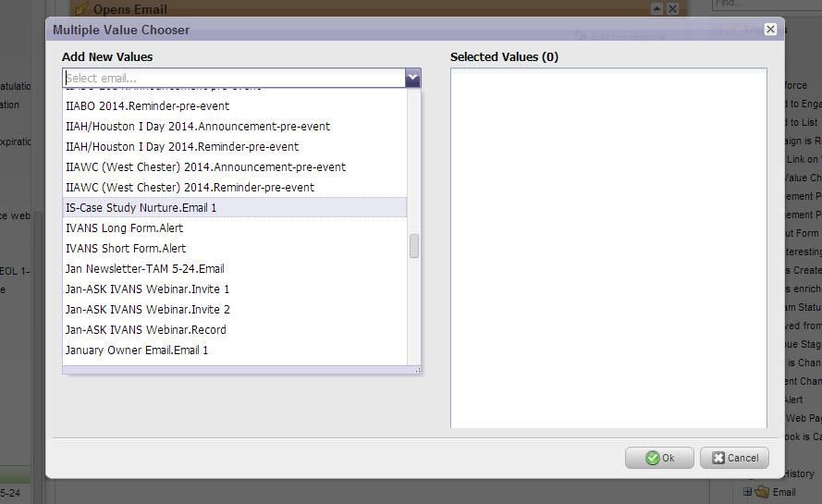Expand the Email tree node
This screenshot has height=504, width=822.
pos(747,492)
